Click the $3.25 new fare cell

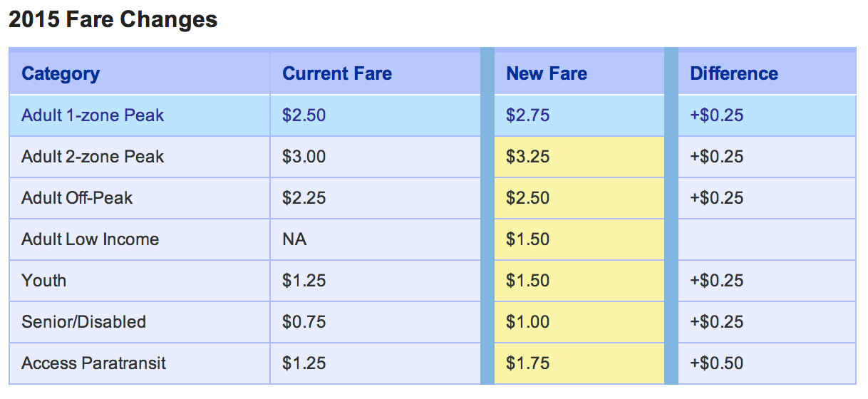tap(579, 157)
